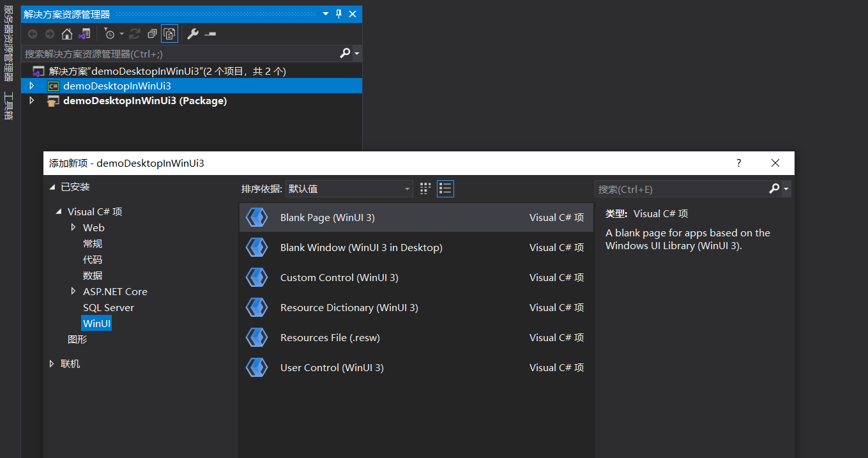Click WinUI icon beside Blank Page

coord(257,217)
